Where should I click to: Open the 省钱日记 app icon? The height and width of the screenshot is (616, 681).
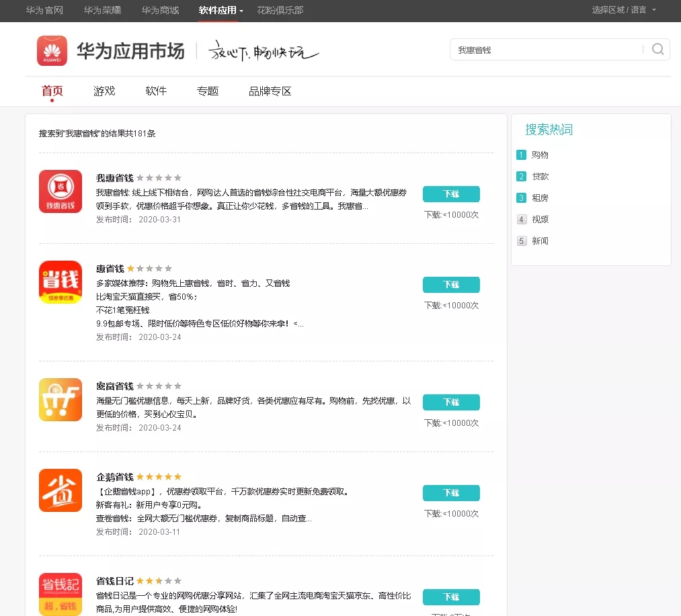tap(61, 595)
